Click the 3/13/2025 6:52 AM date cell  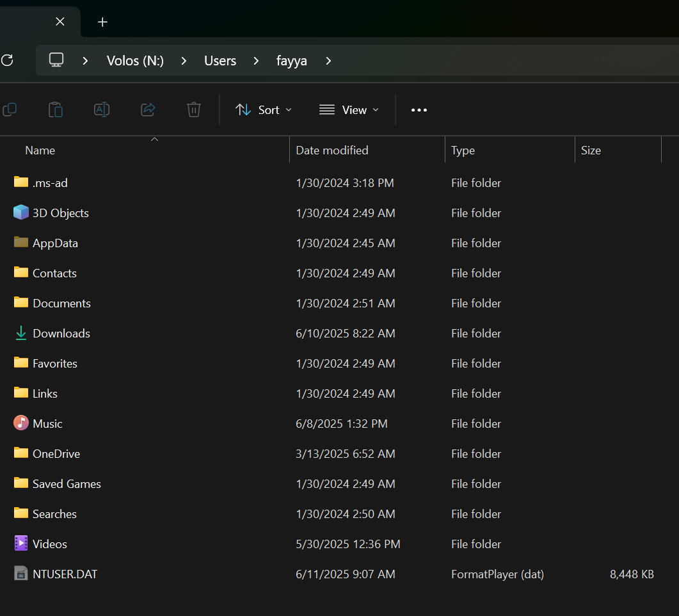pos(346,453)
